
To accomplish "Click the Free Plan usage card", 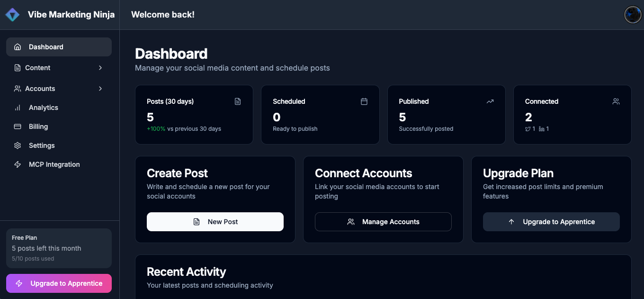I will coord(59,248).
